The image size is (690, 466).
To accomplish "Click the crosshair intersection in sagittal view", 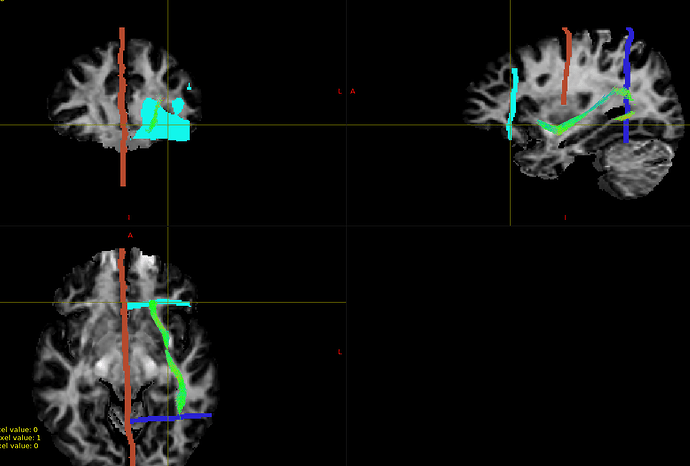I will 511,125.
